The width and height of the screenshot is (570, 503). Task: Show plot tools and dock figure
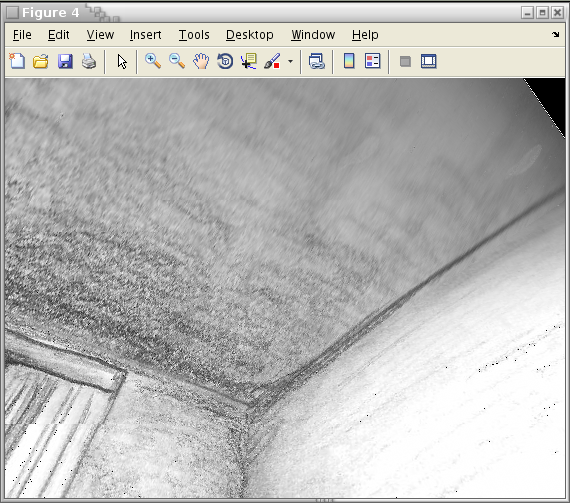coord(429,61)
